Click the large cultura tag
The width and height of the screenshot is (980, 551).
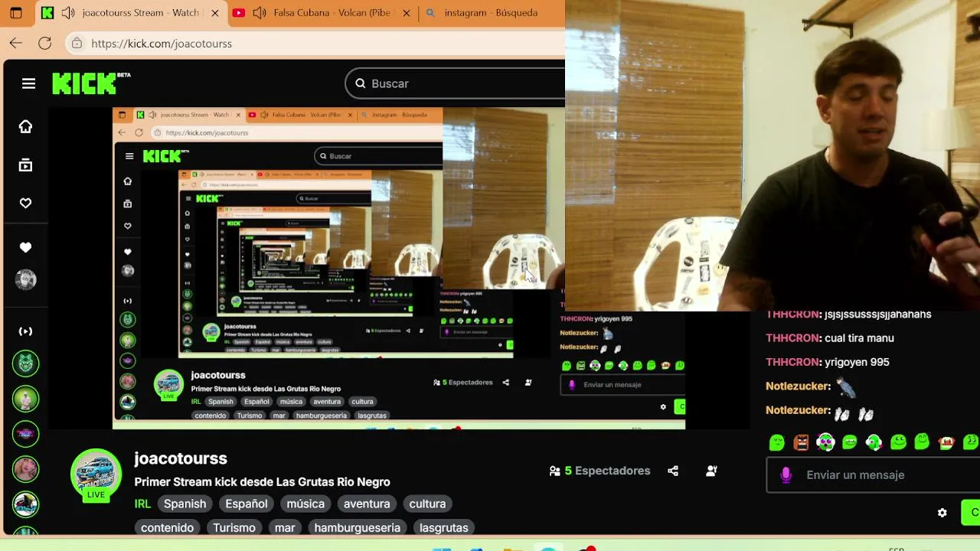pyautogui.click(x=427, y=504)
